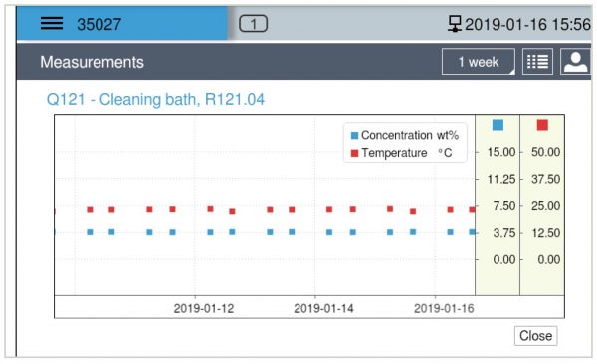This screenshot has width=597, height=364.
Task: Select the last blue concentration data point
Action: click(472, 232)
